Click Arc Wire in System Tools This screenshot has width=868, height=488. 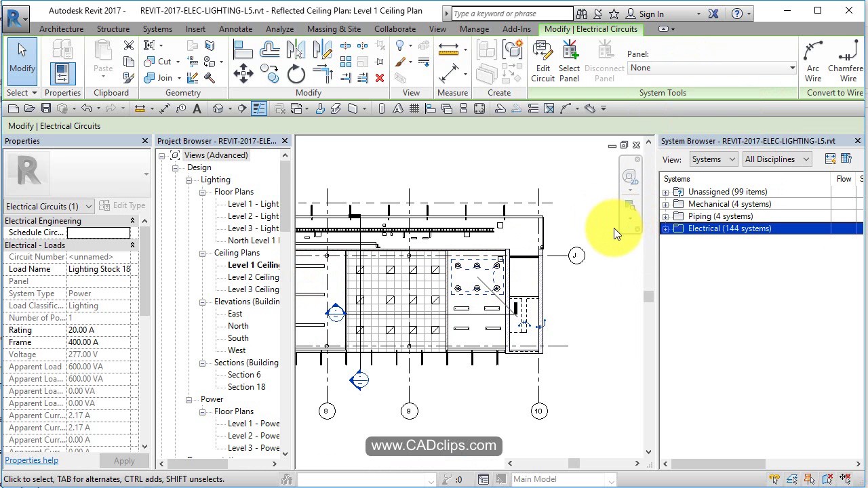[x=813, y=61]
